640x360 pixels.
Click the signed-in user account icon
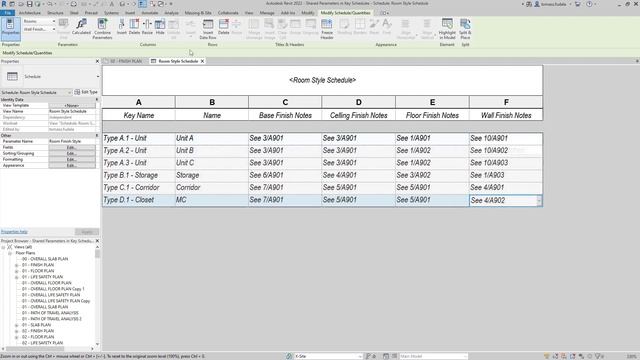coord(537,4)
